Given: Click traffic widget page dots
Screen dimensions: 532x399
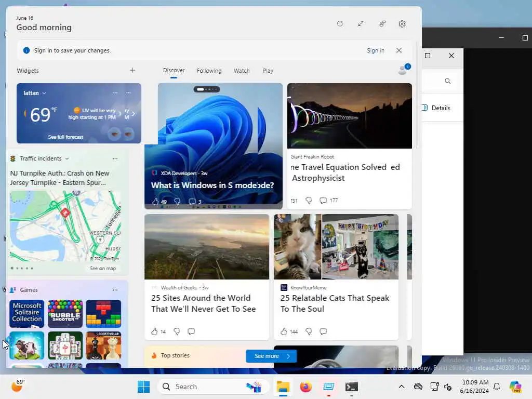Looking at the screenshot, I should click(x=22, y=268).
